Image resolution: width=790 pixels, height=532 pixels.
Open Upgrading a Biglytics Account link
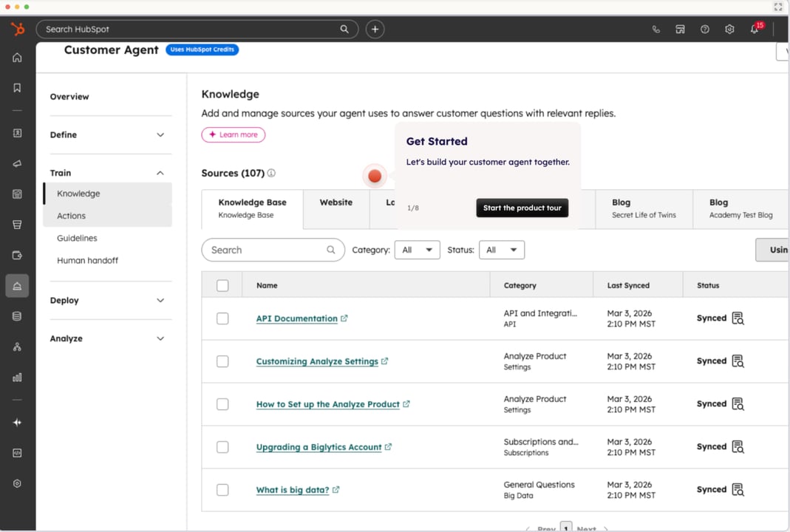pos(319,447)
